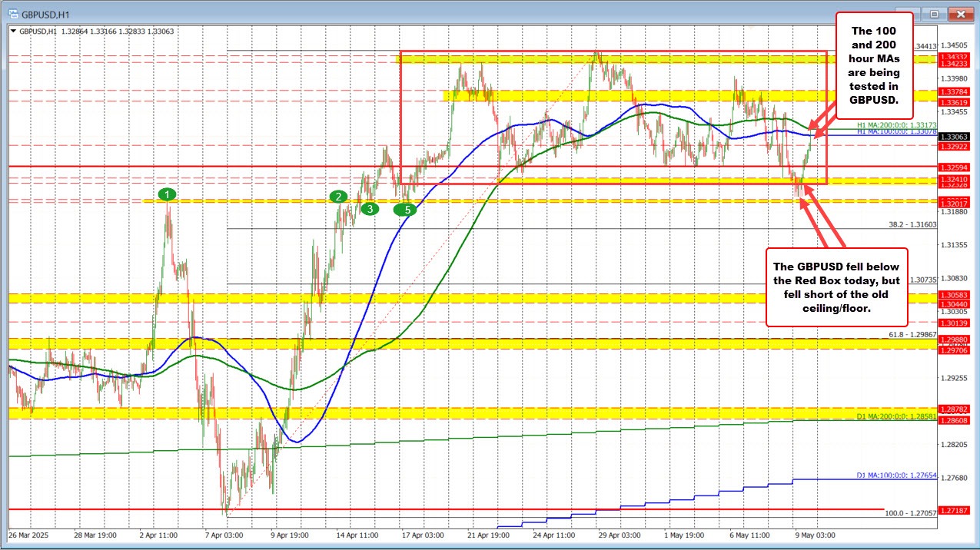The width and height of the screenshot is (980, 550).
Task: Select the green marker labeled 1
Action: (x=168, y=194)
